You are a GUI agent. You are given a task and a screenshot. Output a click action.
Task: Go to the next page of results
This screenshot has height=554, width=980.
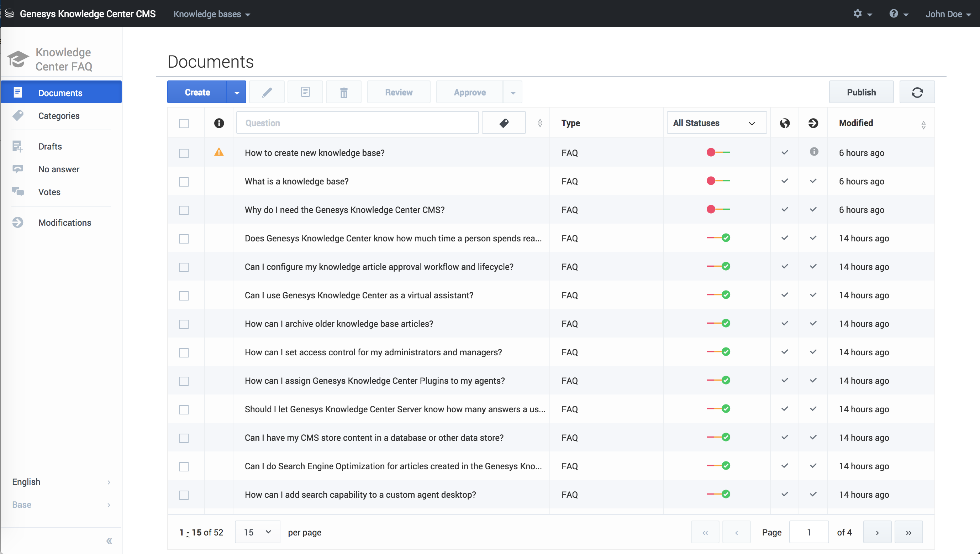[877, 532]
